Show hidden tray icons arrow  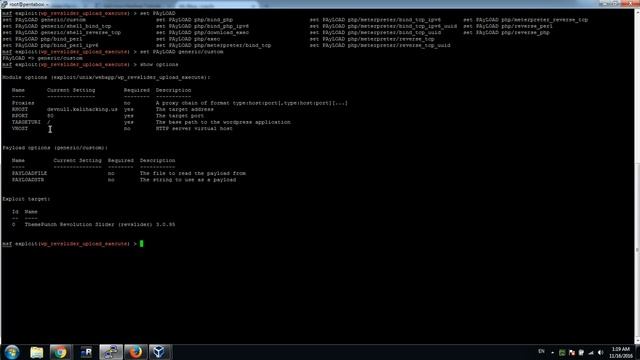pos(552,353)
